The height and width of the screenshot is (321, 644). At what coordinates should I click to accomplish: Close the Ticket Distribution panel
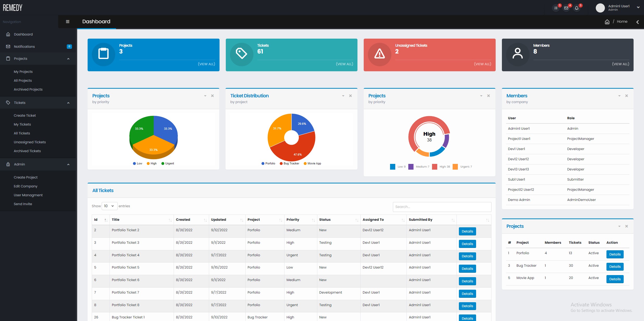[350, 96]
